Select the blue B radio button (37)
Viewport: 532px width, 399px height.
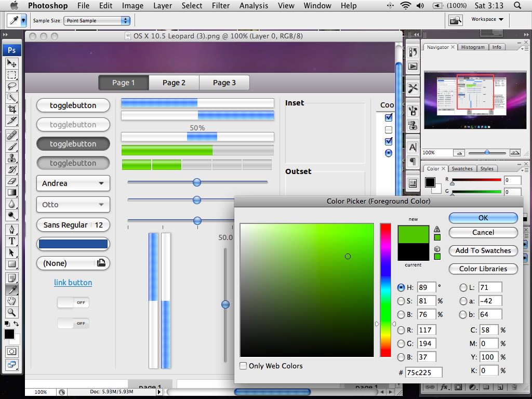(401, 357)
